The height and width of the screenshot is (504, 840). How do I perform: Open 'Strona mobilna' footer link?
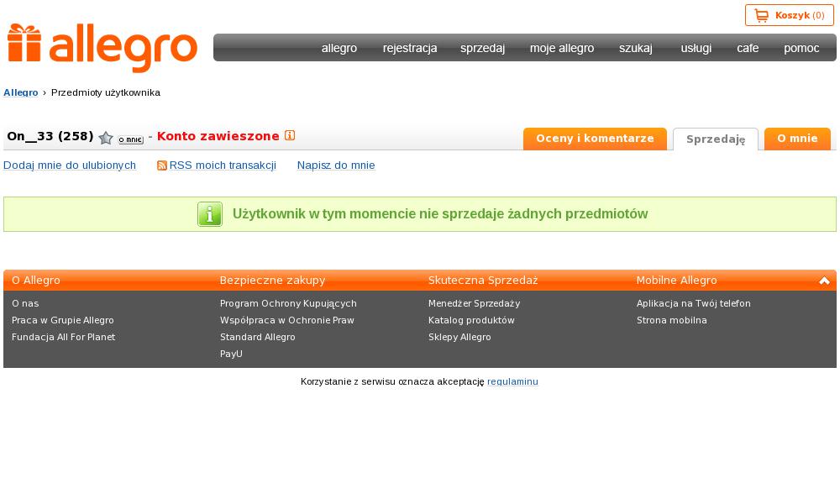672,320
